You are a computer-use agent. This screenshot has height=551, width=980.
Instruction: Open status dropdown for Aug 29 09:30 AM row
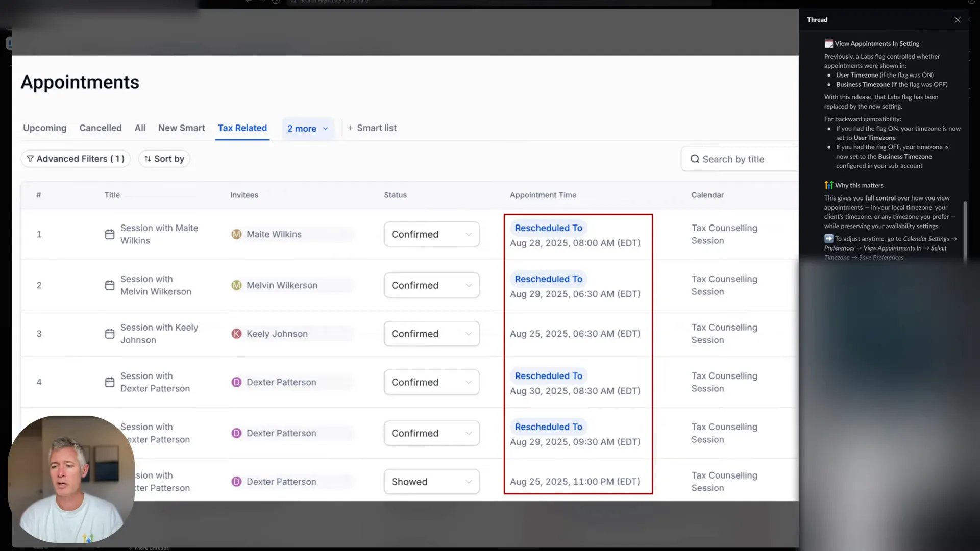pos(431,433)
